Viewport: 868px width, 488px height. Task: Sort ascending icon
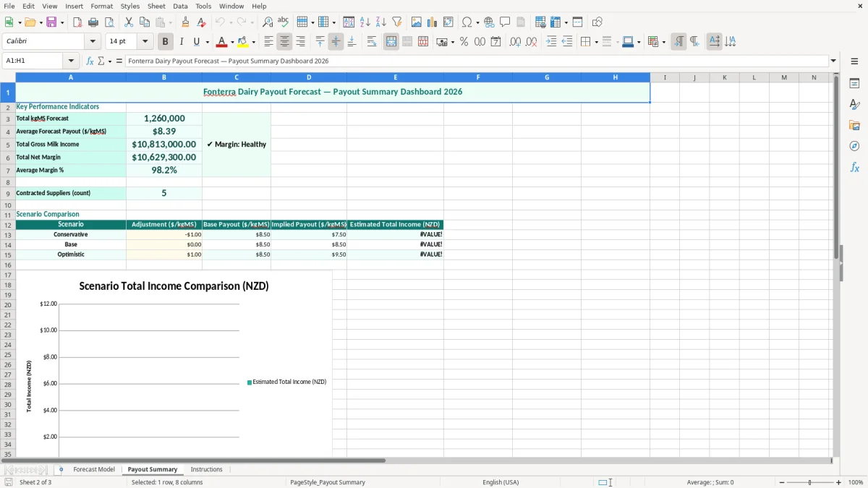click(x=365, y=22)
